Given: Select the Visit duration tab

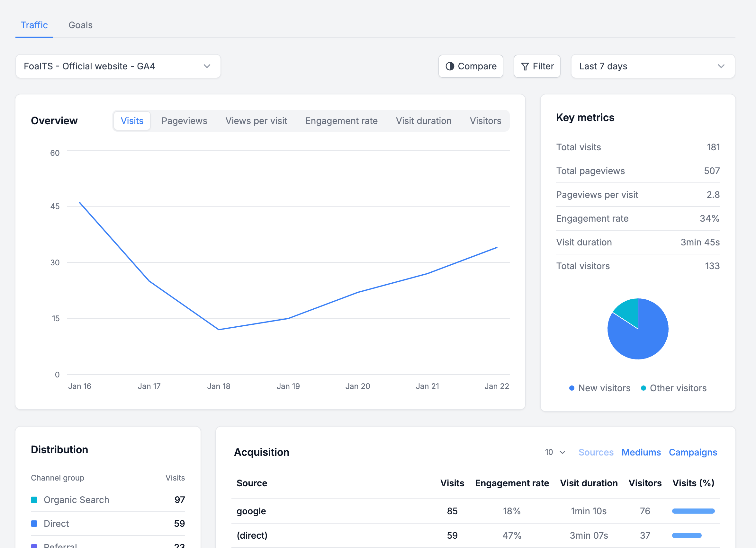Looking at the screenshot, I should [x=424, y=120].
